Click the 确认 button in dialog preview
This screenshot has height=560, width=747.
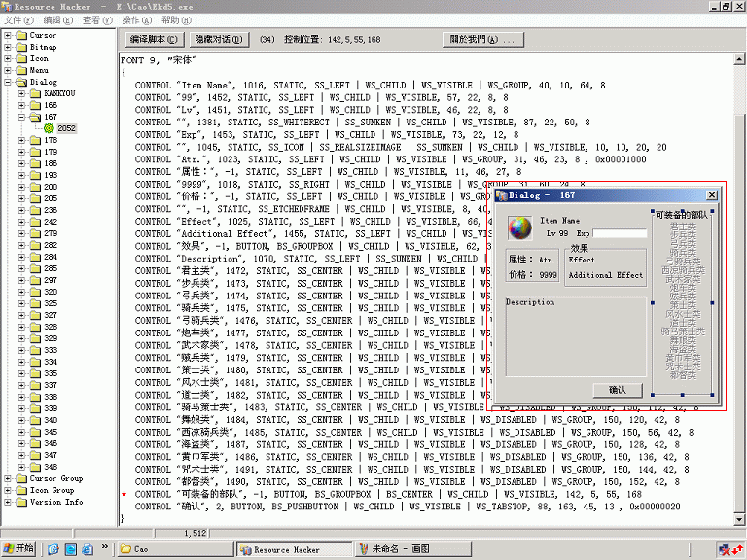pos(618,390)
